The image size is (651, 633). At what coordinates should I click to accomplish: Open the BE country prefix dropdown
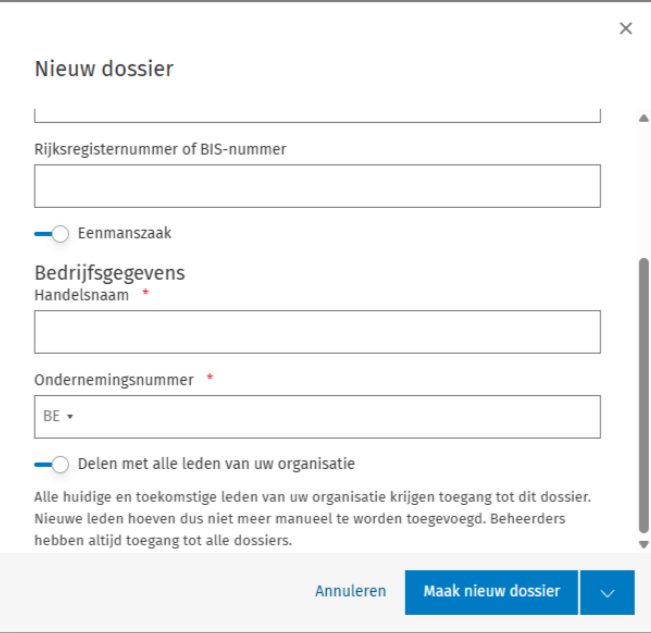(x=58, y=416)
